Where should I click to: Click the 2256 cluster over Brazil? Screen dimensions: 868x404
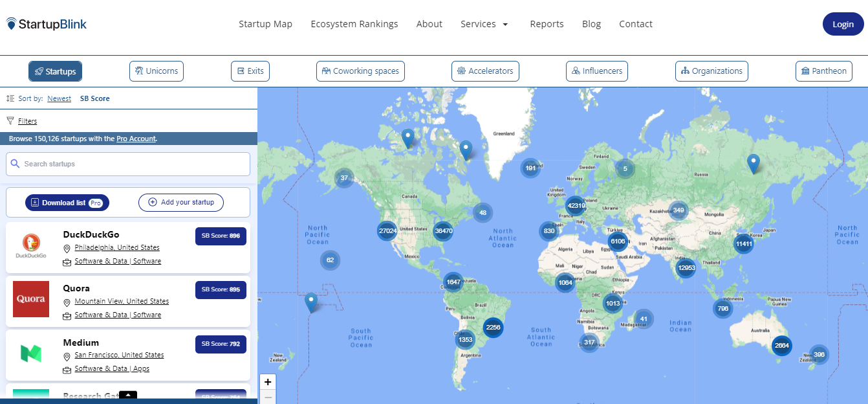click(493, 328)
